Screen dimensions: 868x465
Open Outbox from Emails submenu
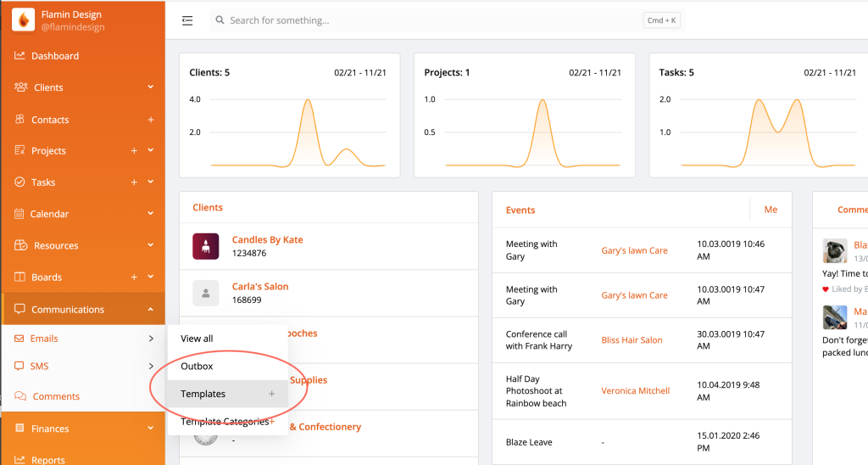click(x=197, y=367)
